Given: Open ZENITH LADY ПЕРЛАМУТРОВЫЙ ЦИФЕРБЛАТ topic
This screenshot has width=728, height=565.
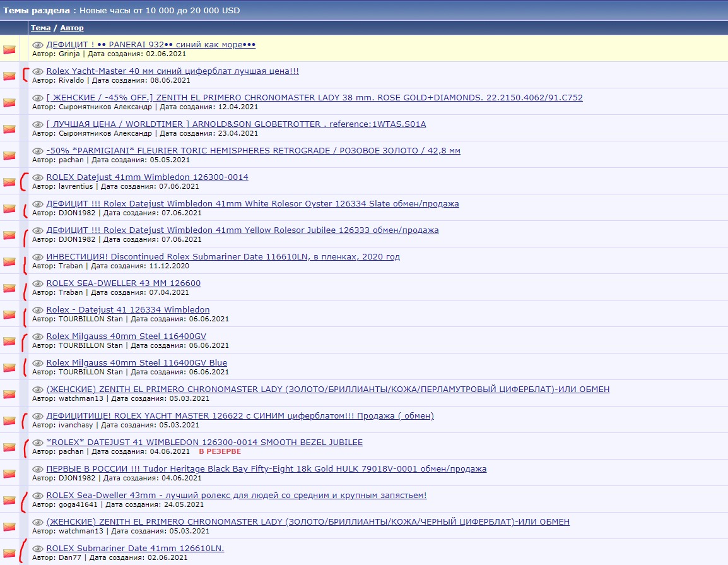Looking at the screenshot, I should 328,389.
